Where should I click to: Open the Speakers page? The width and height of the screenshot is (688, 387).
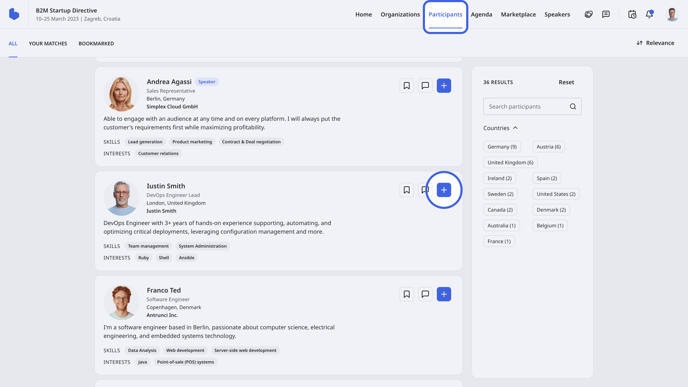point(557,14)
